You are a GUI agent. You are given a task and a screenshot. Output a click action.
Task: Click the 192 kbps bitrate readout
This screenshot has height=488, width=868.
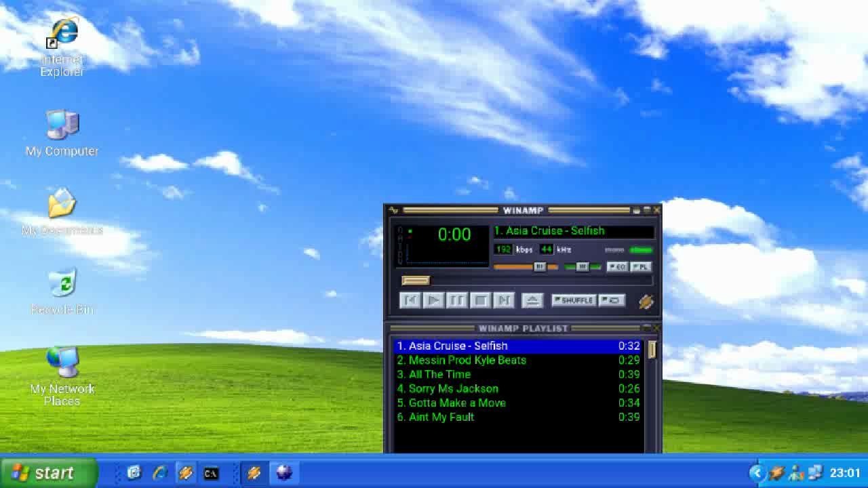(x=504, y=249)
